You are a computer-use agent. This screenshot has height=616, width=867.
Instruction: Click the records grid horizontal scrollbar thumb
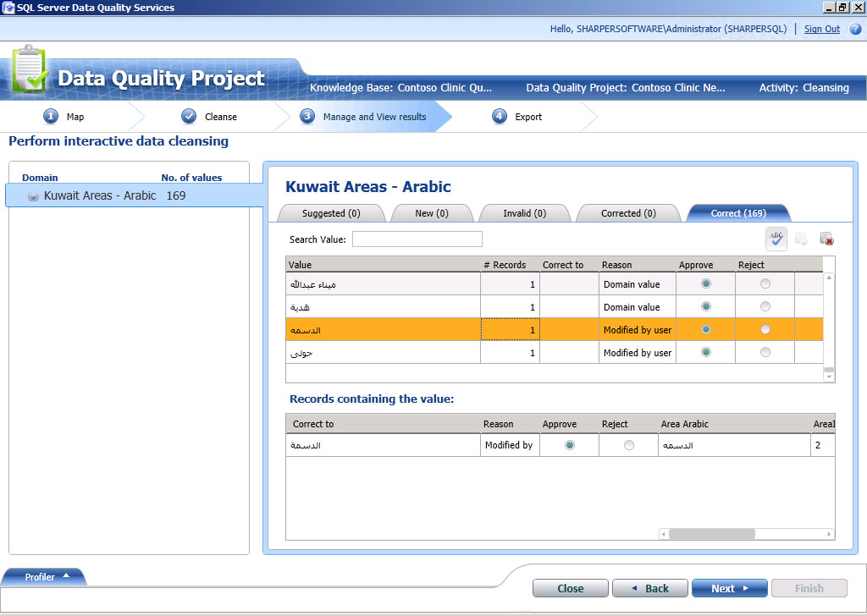pos(711,534)
